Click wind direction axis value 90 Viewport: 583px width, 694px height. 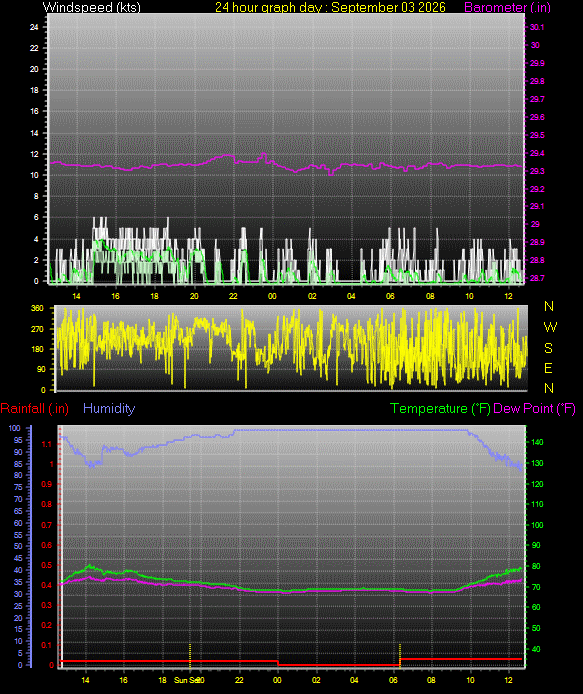[x=40, y=369]
